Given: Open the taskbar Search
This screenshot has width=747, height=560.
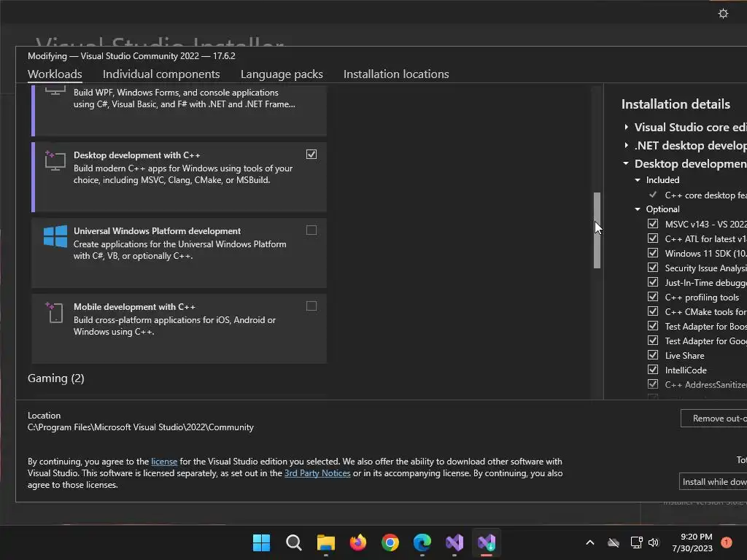Looking at the screenshot, I should point(293,542).
